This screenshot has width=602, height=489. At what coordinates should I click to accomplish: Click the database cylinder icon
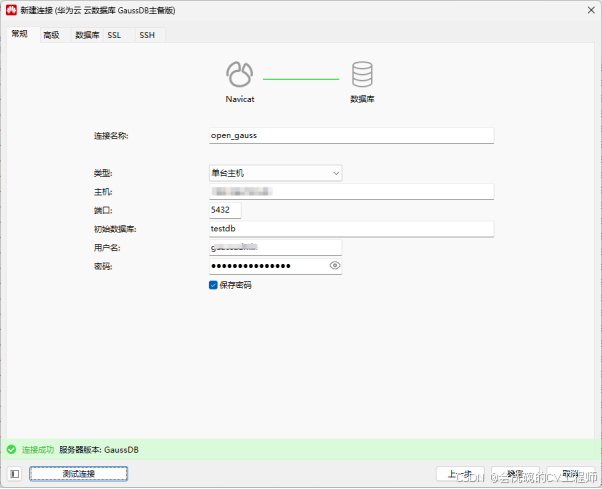[362, 74]
